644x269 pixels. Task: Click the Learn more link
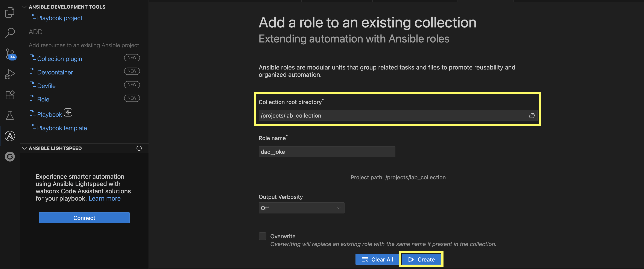pyautogui.click(x=105, y=198)
